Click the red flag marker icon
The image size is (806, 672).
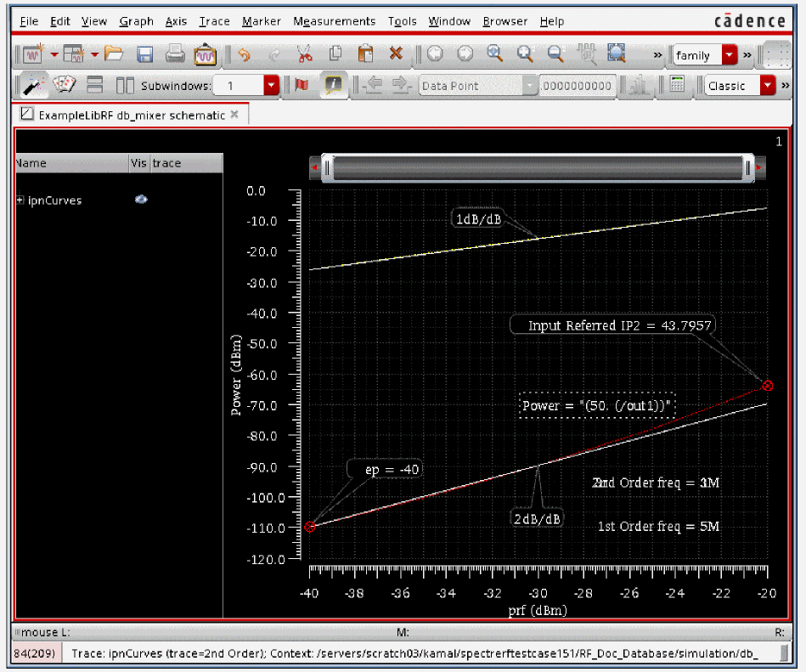point(300,86)
